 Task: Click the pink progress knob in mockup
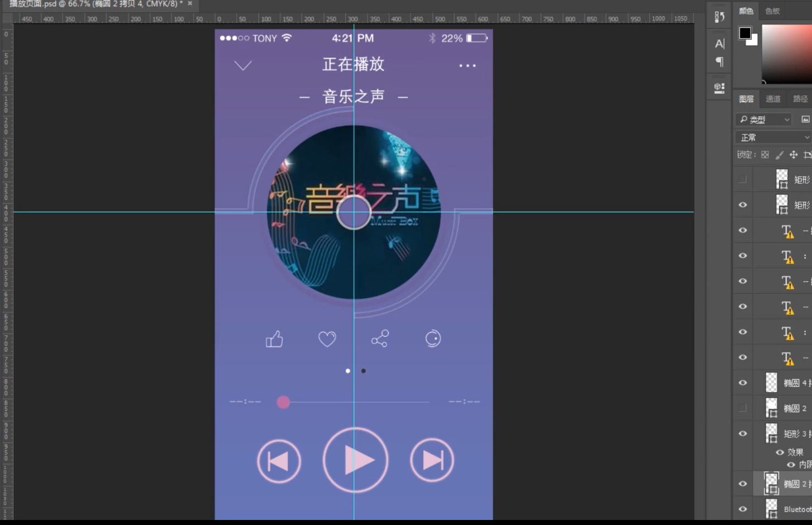[283, 402]
